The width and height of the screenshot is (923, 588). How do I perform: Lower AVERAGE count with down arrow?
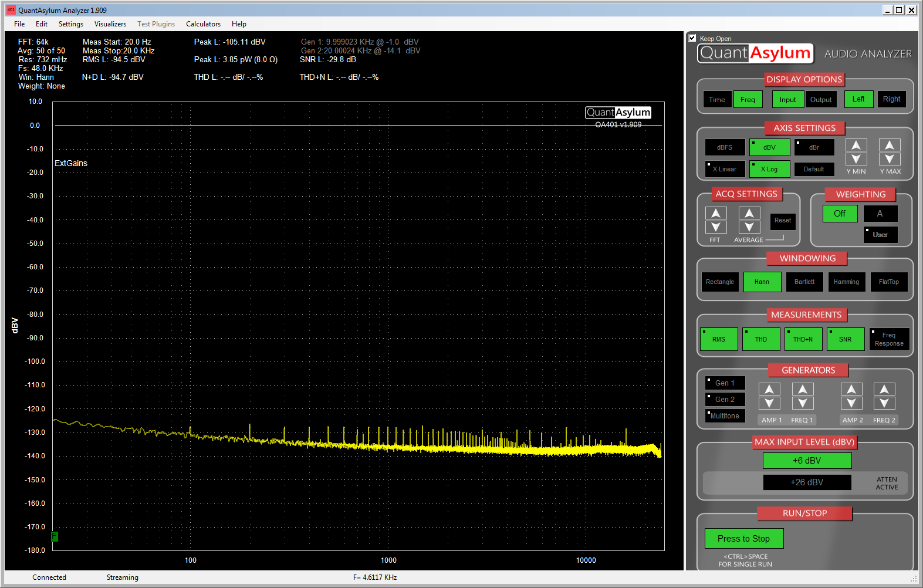749,227
